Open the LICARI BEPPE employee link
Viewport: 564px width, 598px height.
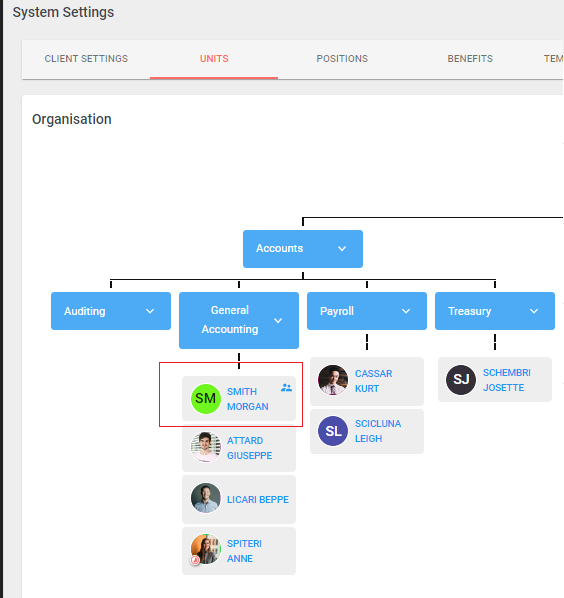[x=258, y=500]
